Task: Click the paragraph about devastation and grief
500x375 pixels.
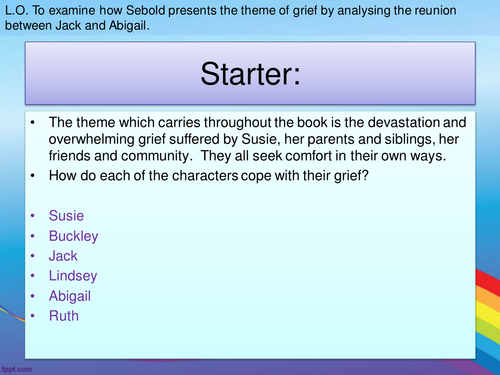Action: (257, 139)
